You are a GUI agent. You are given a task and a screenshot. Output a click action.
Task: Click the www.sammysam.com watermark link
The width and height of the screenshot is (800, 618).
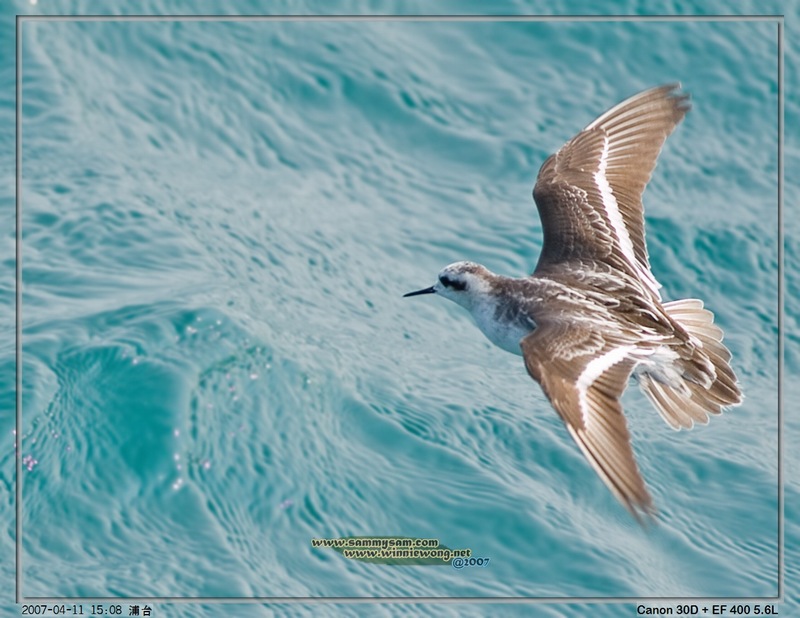coord(374,543)
